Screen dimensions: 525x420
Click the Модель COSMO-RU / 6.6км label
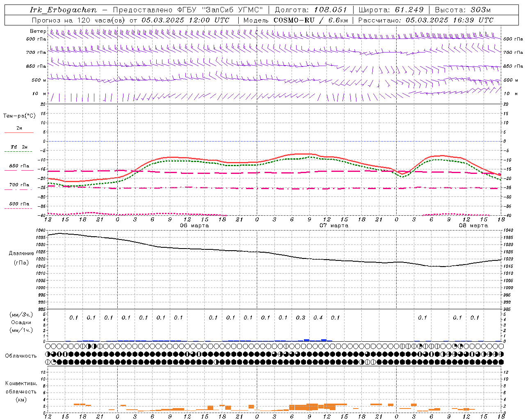tap(295, 20)
